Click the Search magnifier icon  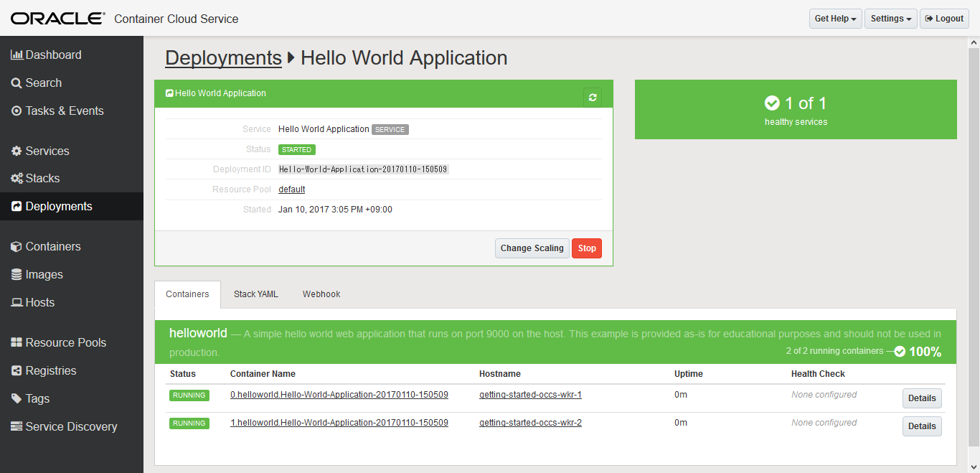pos(17,83)
